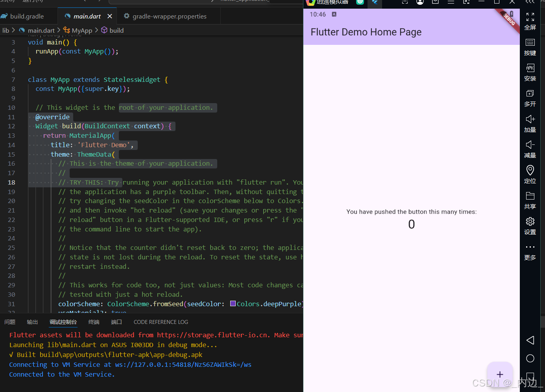Open the main.dart breadcrumb
Image resolution: width=545 pixels, height=392 pixels.
[41, 30]
